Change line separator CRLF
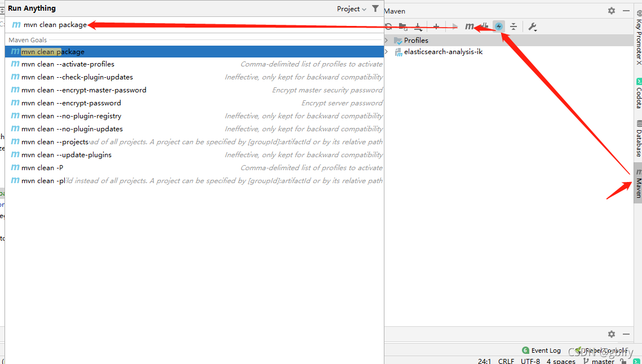This screenshot has height=364, width=642. 506,361
